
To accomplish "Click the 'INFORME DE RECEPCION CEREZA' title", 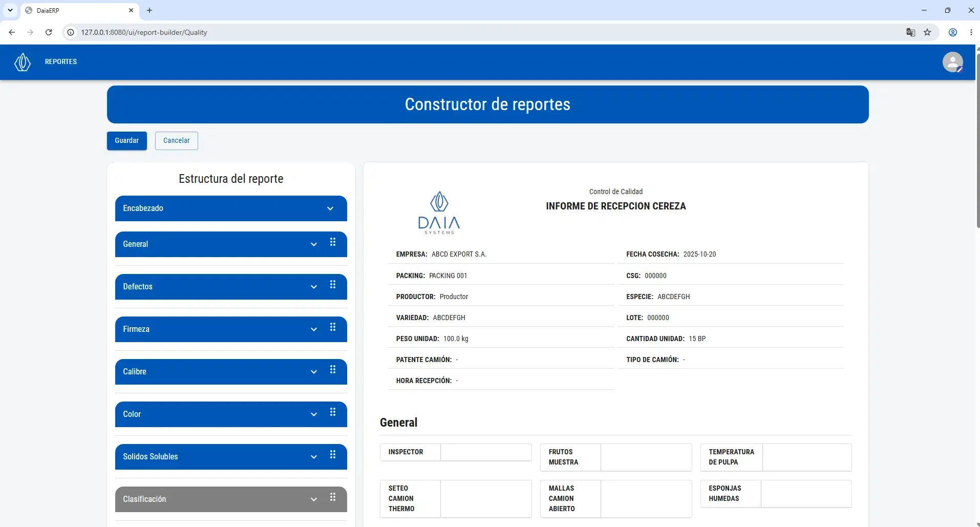I will 616,206.
